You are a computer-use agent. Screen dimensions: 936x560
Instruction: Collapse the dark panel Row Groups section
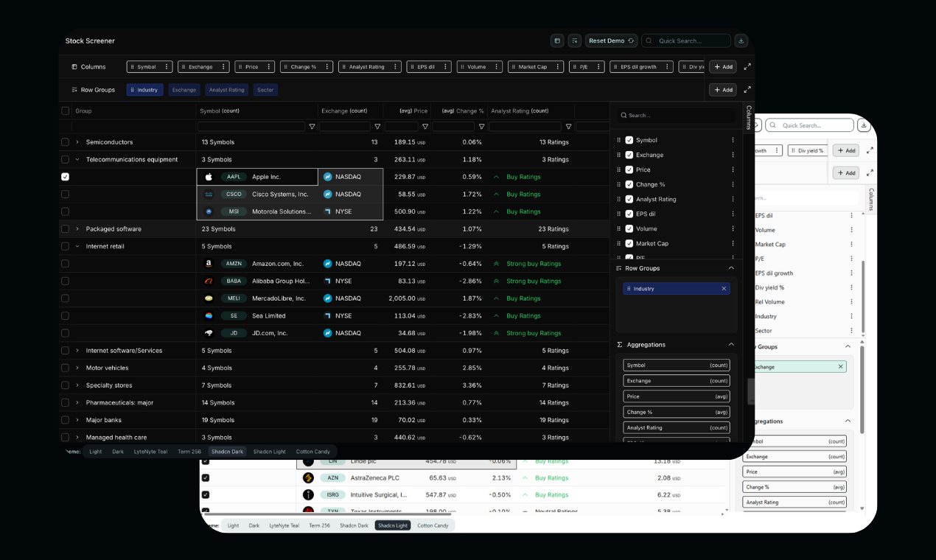click(x=731, y=268)
